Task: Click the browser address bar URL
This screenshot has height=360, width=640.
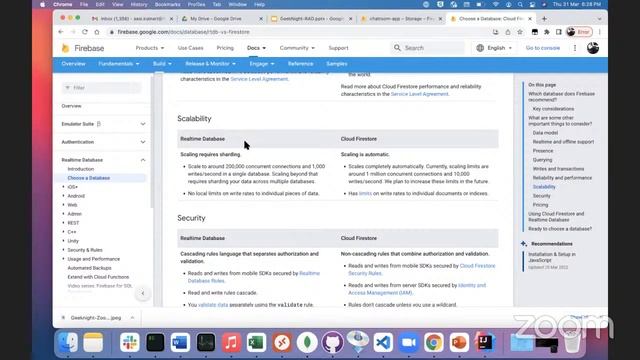Action: click(183, 32)
